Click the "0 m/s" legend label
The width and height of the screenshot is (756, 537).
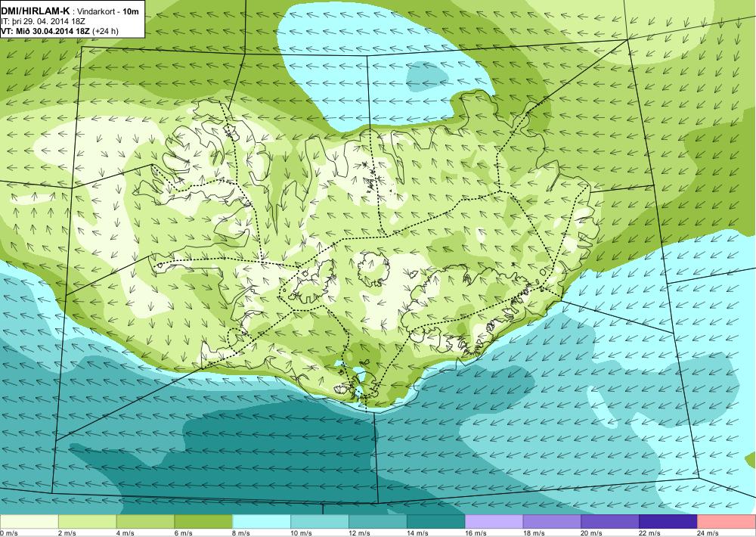[x=8, y=533]
